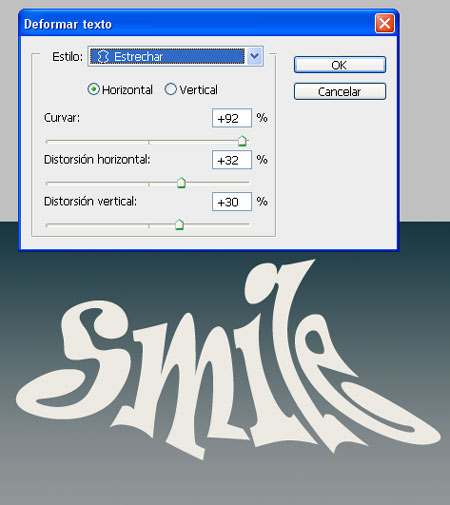Click the center tick of the Curvar slider
Viewport: 450px width, 505px height.
pos(149,142)
